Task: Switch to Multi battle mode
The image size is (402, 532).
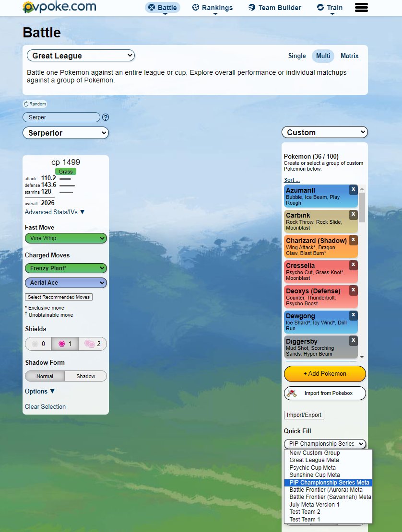Action: tap(323, 56)
